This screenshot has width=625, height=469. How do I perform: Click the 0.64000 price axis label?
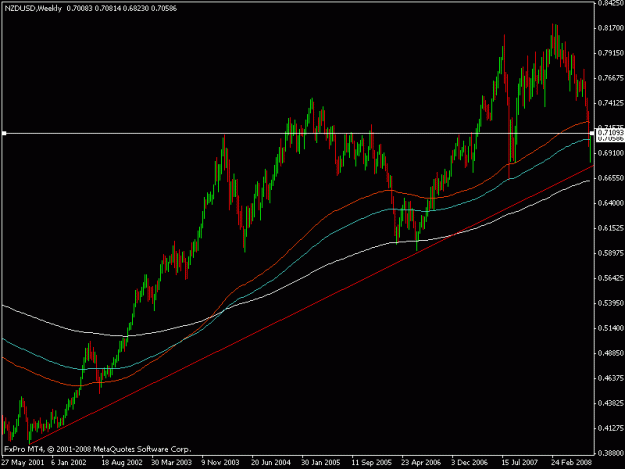click(x=611, y=203)
